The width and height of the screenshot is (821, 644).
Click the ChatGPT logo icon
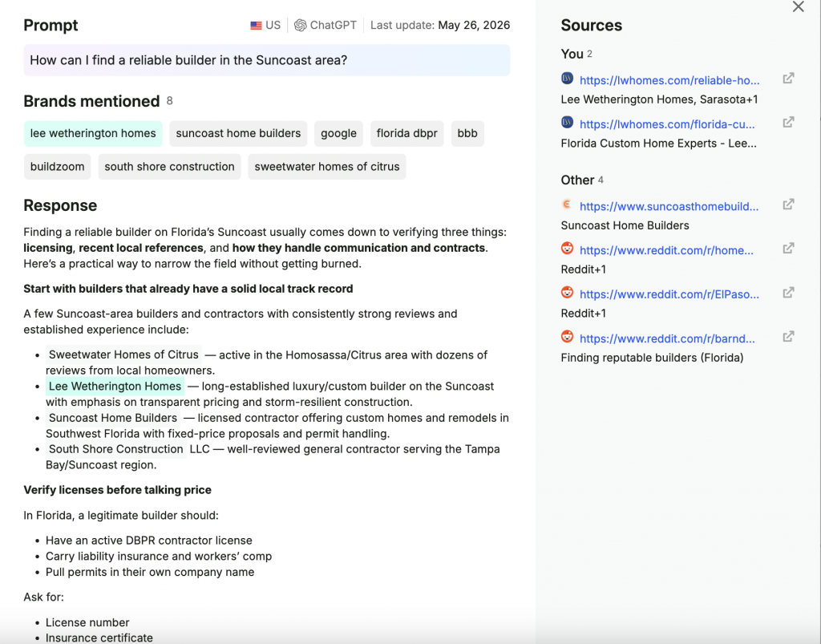[x=300, y=25]
